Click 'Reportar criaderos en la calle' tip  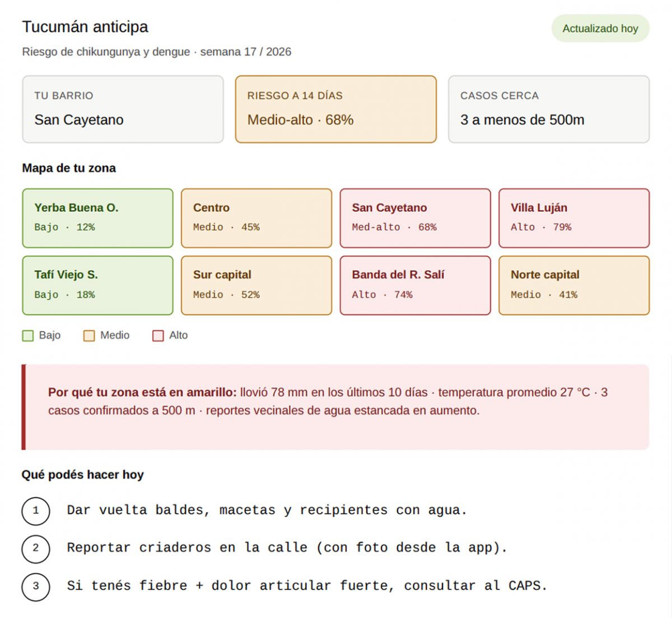pos(287,548)
